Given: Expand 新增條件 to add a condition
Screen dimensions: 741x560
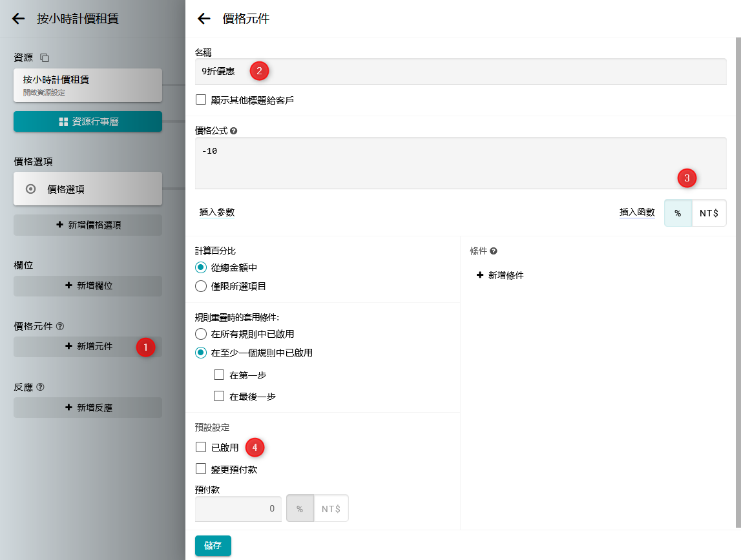Looking at the screenshot, I should (500, 275).
